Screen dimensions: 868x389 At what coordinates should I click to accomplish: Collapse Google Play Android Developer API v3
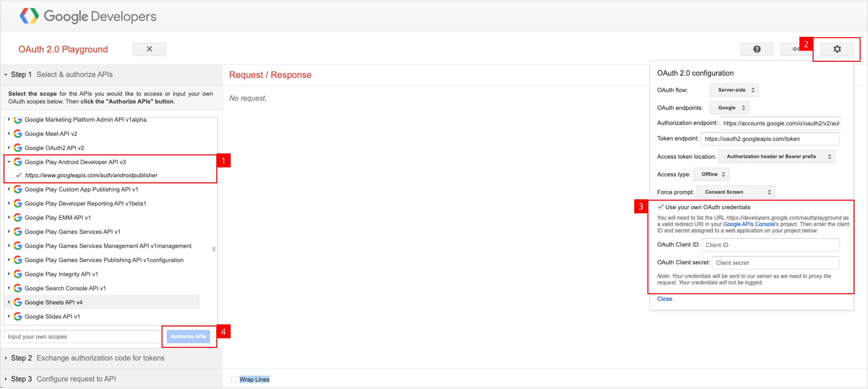click(9, 162)
